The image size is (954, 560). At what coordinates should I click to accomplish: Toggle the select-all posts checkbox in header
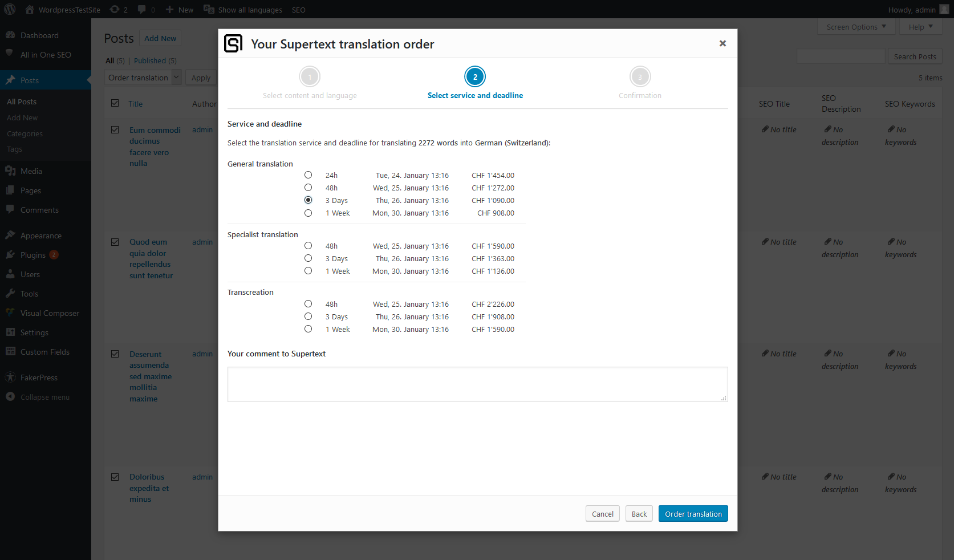(115, 103)
